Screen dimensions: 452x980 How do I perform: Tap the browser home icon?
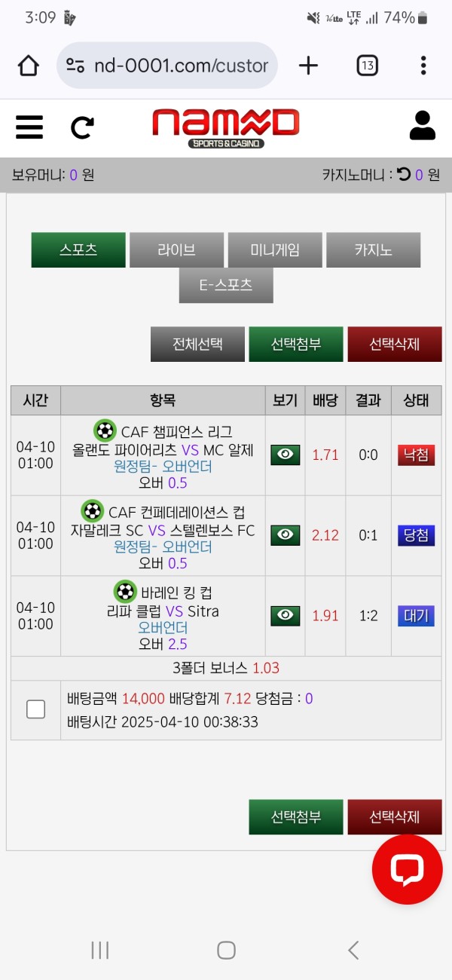pos(29,66)
